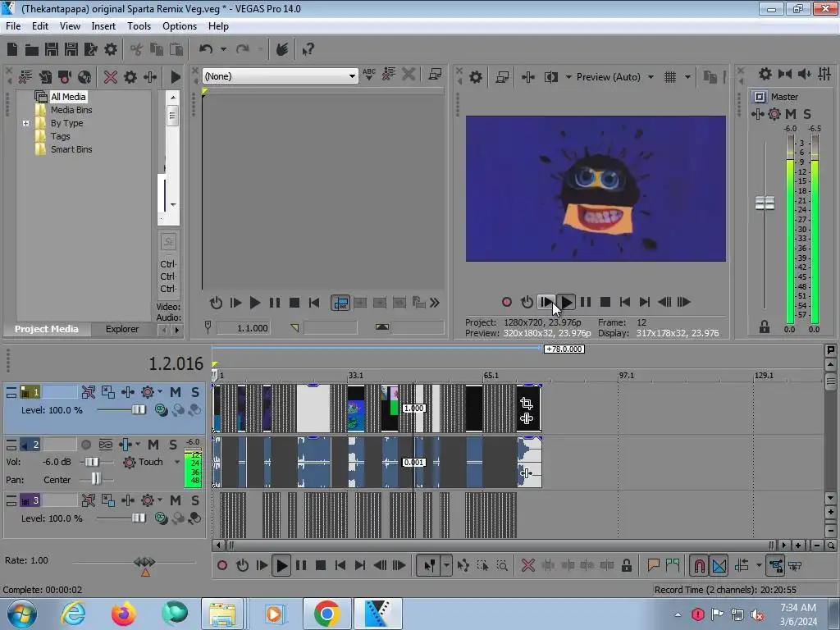Solo audio track 2

[x=172, y=445]
